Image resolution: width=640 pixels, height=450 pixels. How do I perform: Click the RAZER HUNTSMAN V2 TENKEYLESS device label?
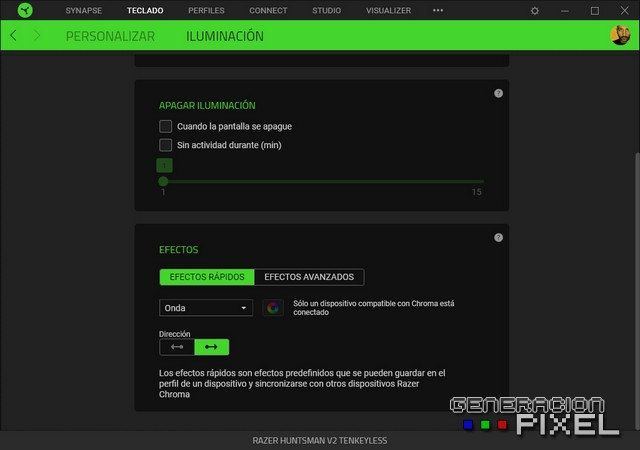[320, 441]
